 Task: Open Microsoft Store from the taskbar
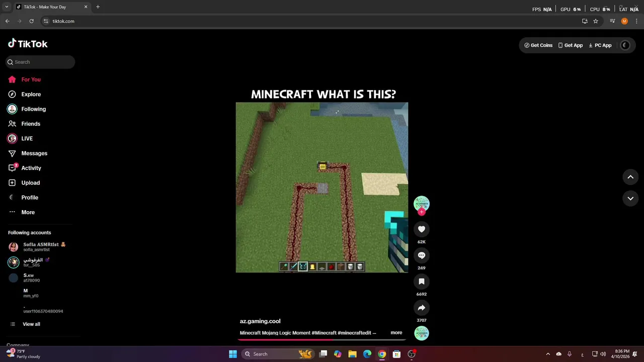coord(396,354)
